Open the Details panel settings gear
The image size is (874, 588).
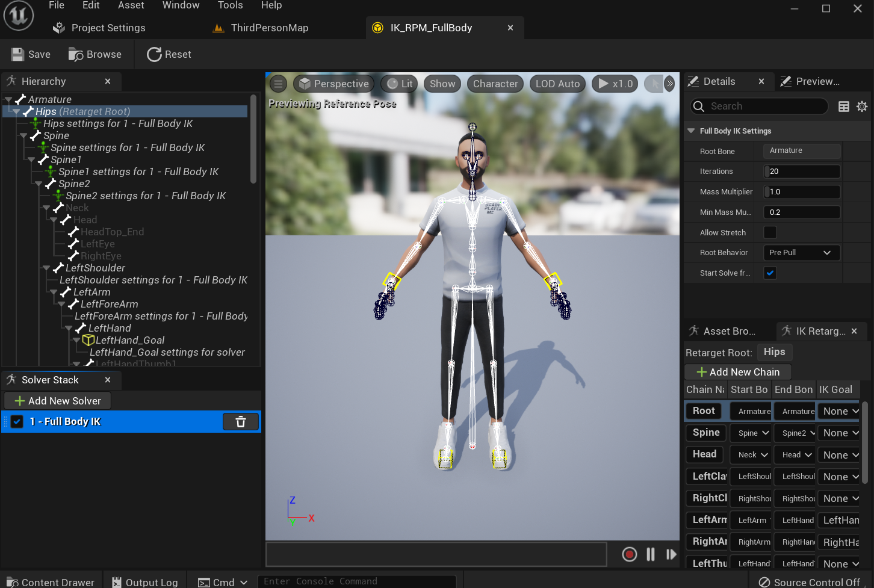862,106
